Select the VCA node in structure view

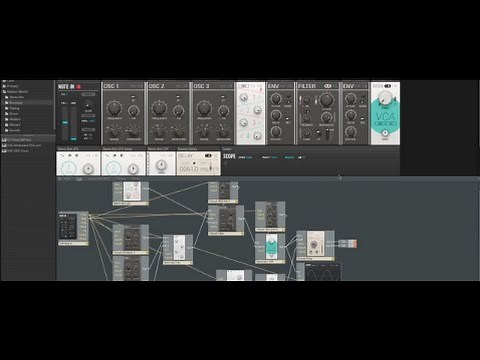click(270, 248)
